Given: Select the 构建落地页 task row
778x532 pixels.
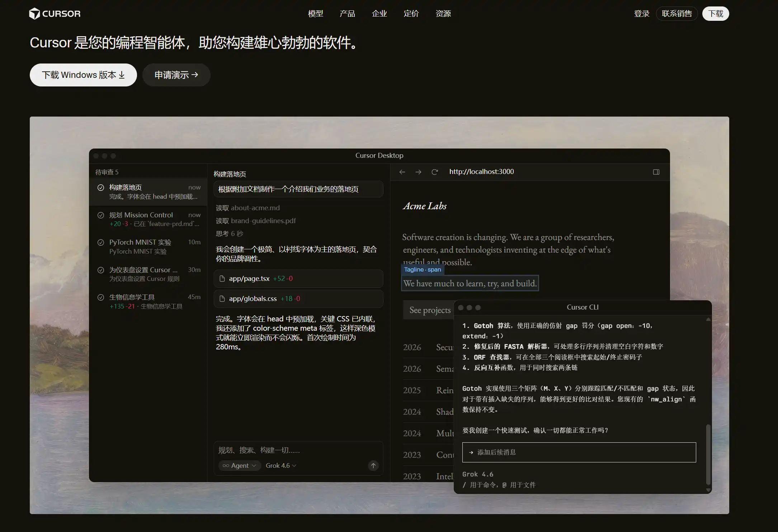Looking at the screenshot, I should tap(148, 192).
